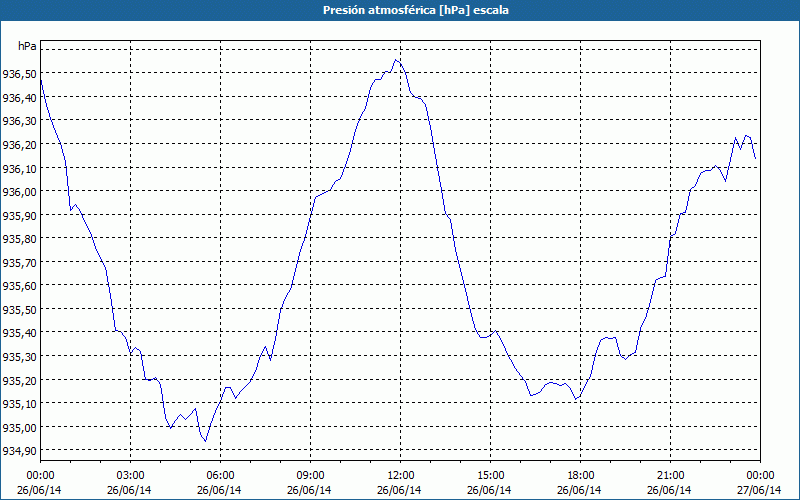Click the "936,20" y-axis value
This screenshot has width=800, height=500.
point(19,144)
